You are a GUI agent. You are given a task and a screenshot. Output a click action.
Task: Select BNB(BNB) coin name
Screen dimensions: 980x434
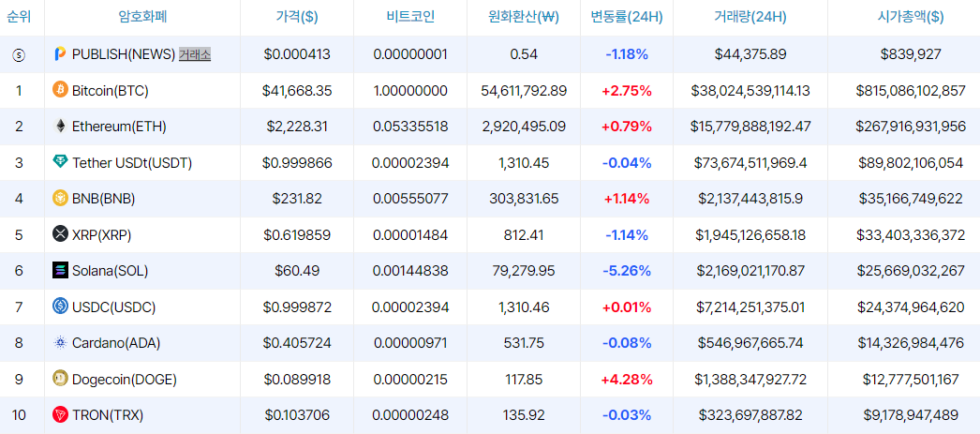click(104, 199)
